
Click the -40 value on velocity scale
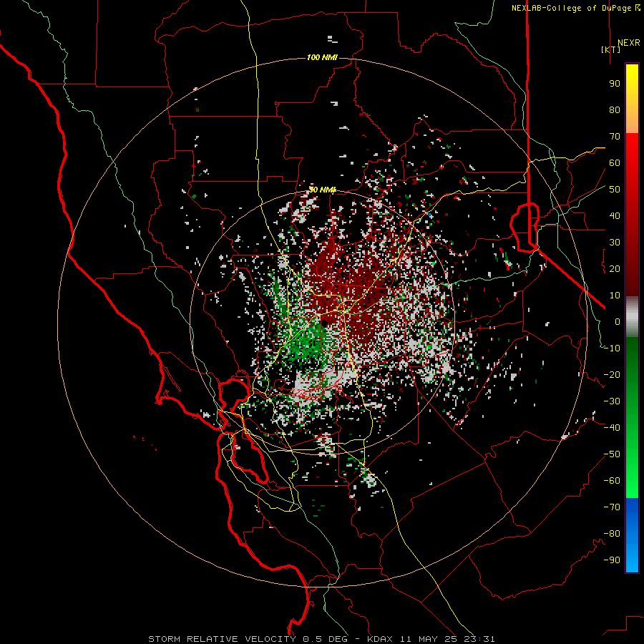(612, 428)
